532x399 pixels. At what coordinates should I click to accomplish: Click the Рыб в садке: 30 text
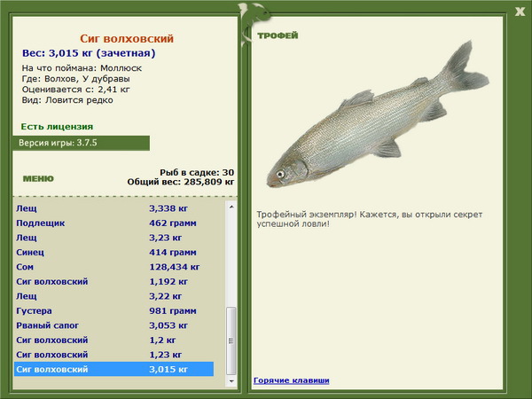pos(197,172)
